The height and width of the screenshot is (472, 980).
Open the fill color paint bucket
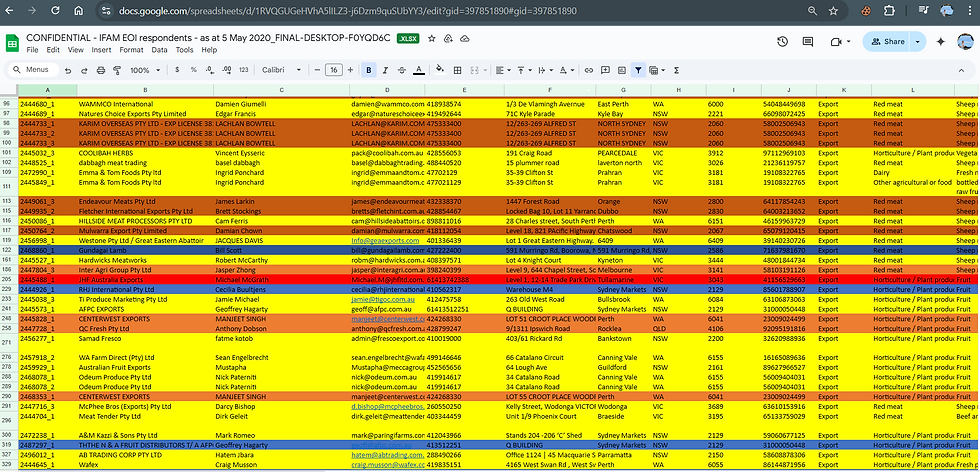[440, 70]
